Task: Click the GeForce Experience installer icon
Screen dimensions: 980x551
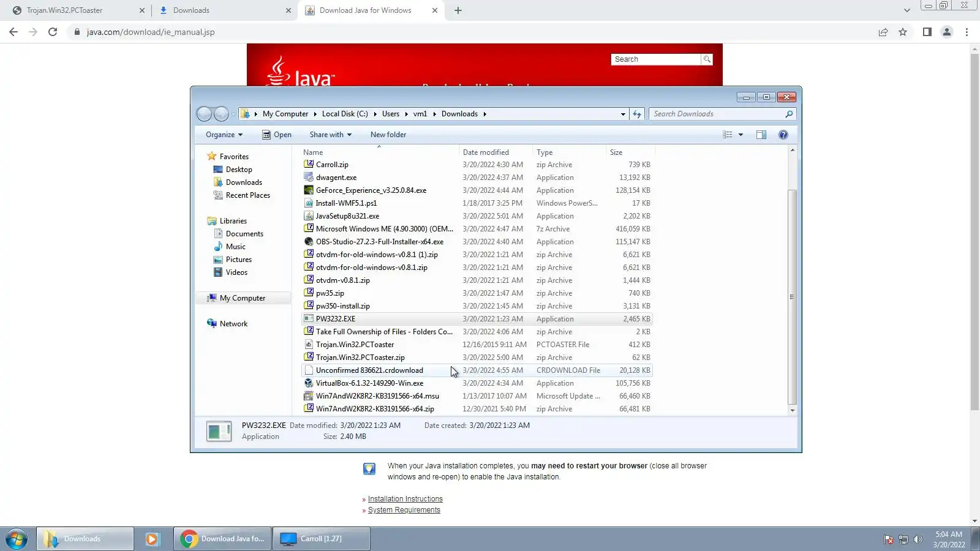Action: pos(309,190)
